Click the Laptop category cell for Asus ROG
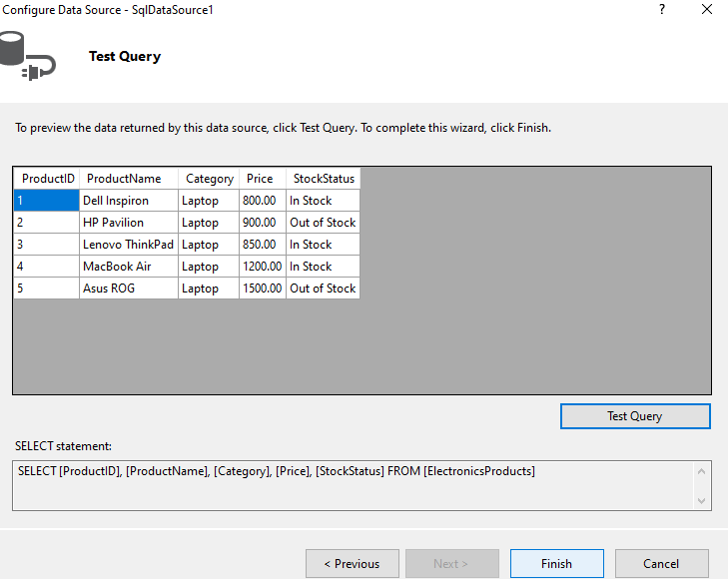The width and height of the screenshot is (728, 579). [x=209, y=289]
